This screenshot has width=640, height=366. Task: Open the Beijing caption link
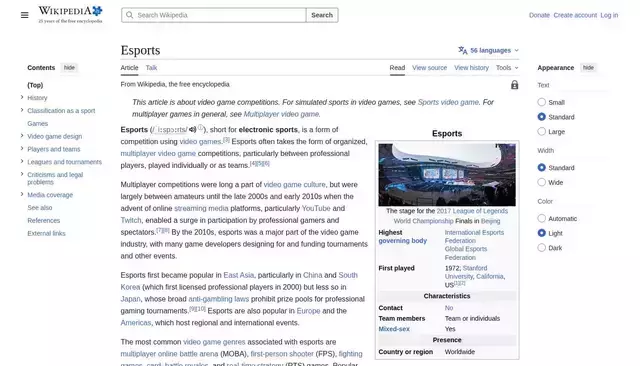490,221
